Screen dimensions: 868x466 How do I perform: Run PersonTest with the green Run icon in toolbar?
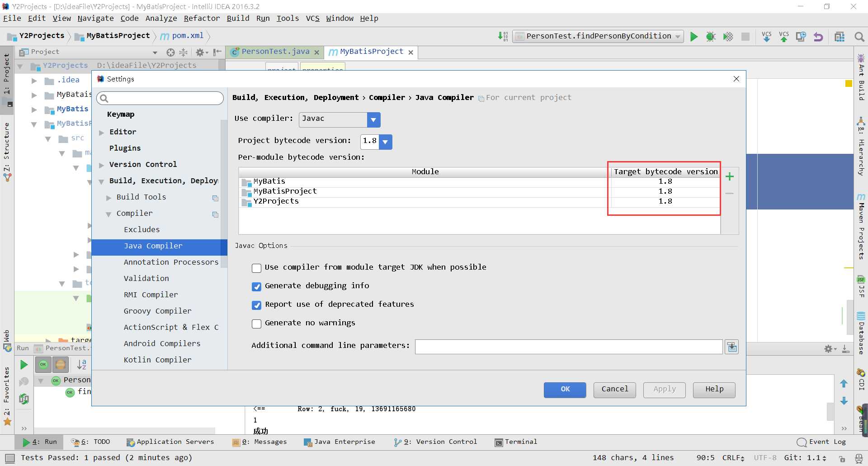(694, 37)
